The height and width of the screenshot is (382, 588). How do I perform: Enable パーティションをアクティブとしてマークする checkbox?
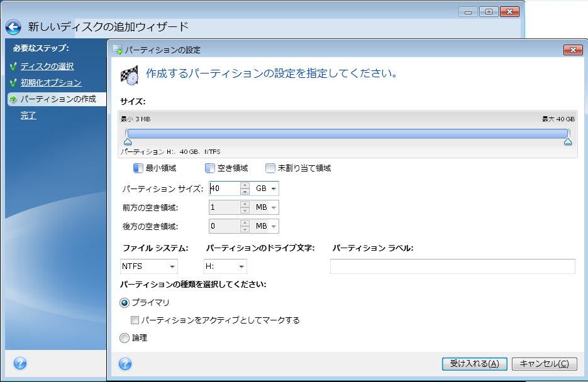[x=135, y=320]
